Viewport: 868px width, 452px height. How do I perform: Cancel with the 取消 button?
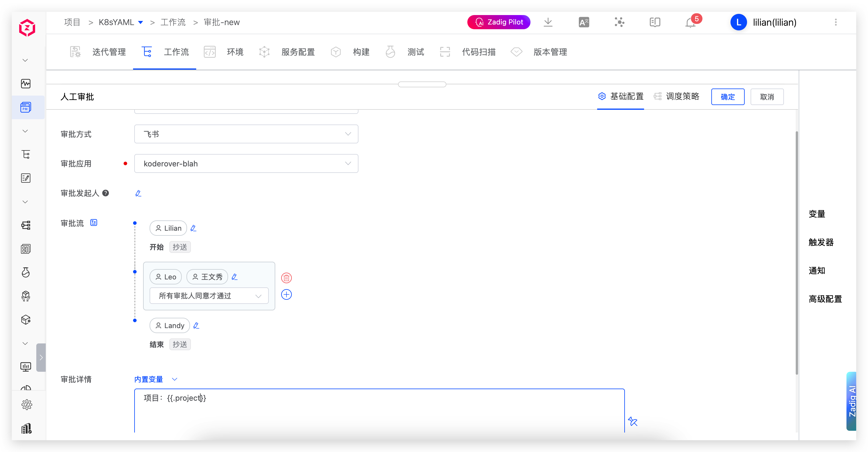tap(767, 97)
